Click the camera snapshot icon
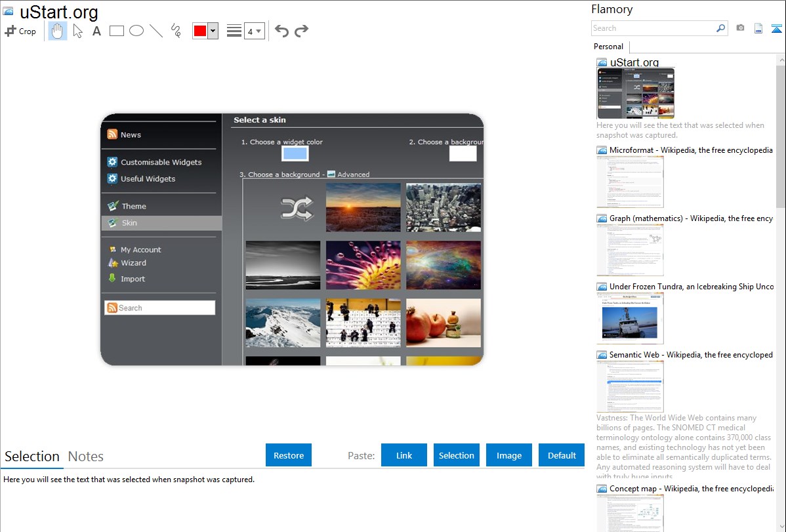 coord(740,28)
